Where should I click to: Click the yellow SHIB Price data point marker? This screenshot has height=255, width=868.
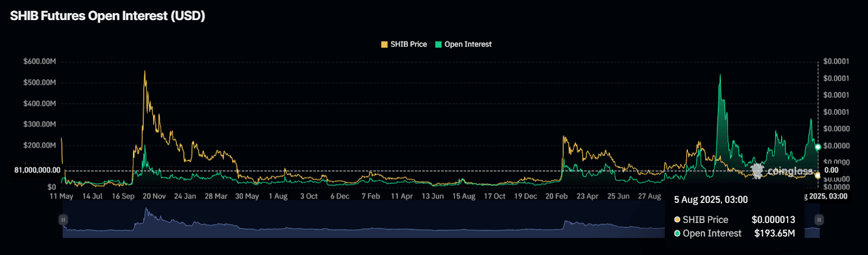pyautogui.click(x=818, y=175)
